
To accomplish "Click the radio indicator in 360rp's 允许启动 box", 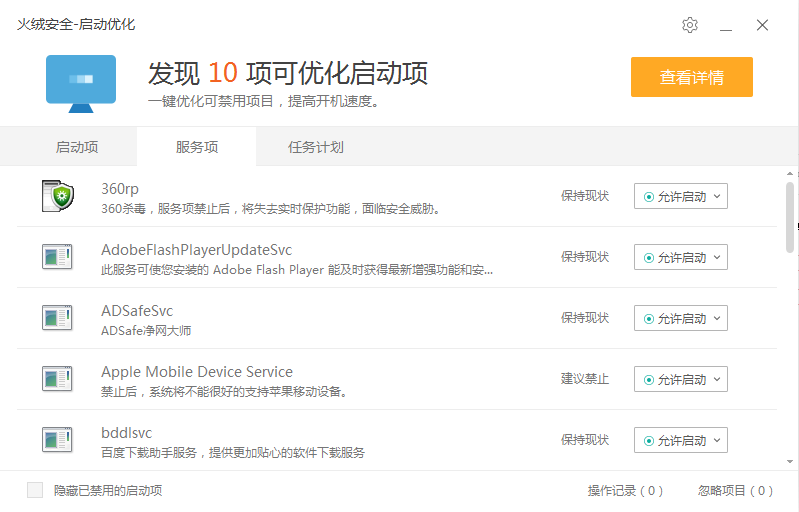I will tap(649, 197).
